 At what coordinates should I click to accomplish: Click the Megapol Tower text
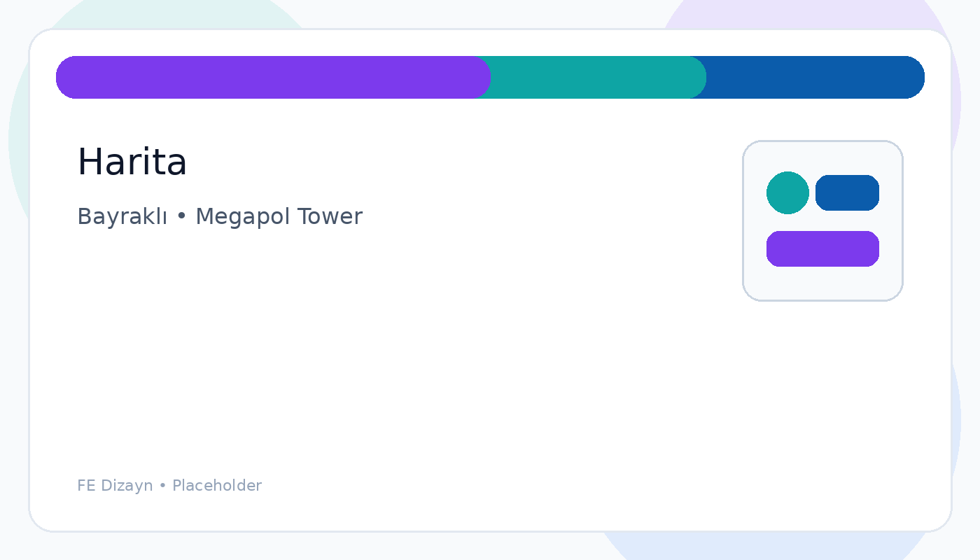click(279, 217)
